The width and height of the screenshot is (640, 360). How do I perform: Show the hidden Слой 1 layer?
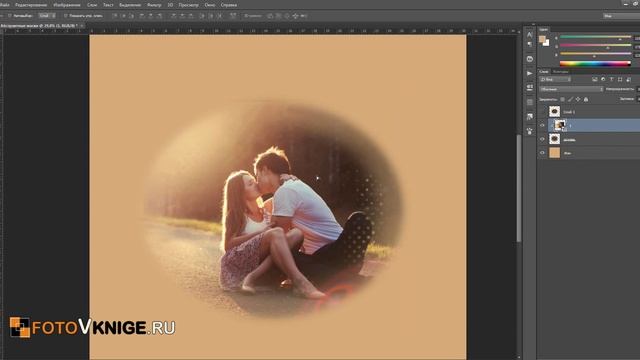click(x=542, y=111)
